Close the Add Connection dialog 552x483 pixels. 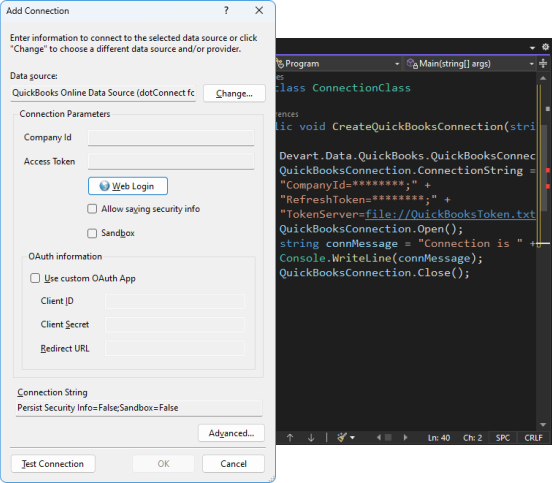tap(259, 11)
